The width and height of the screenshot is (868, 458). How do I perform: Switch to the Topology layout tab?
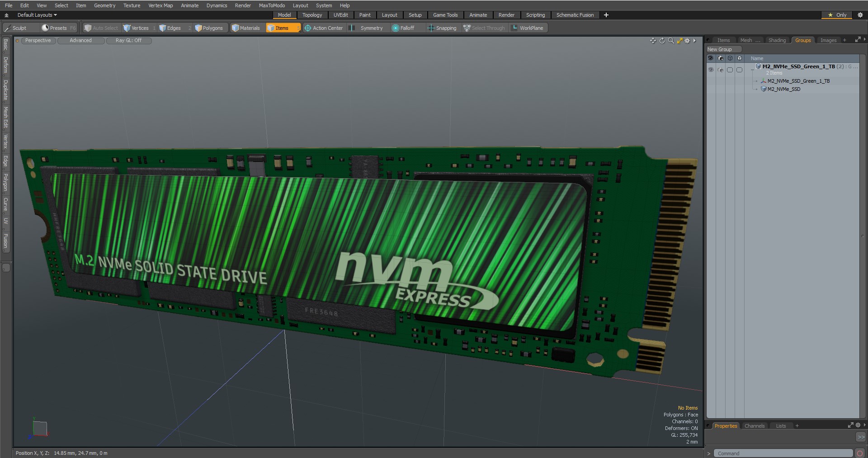pos(312,15)
